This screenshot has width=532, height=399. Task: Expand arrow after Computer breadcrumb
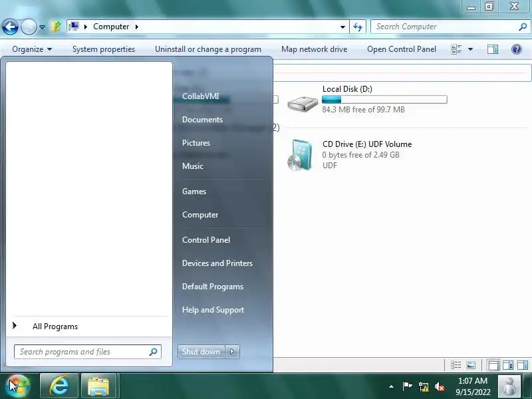click(x=137, y=27)
